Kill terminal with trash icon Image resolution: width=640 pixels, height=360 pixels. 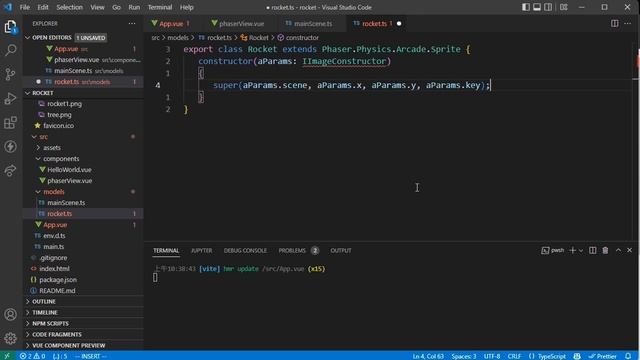coord(605,250)
